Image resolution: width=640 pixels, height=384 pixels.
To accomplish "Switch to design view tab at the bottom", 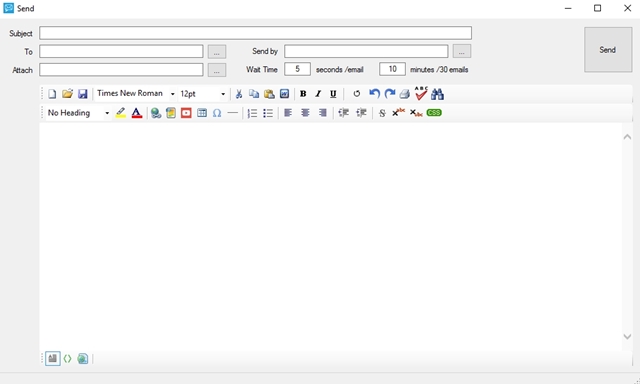I will click(53, 359).
